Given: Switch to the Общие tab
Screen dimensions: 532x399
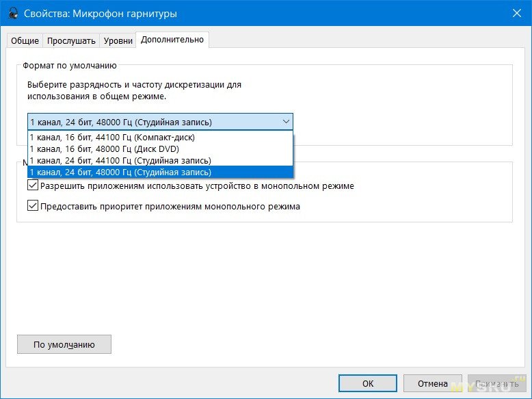Looking at the screenshot, I should [x=25, y=40].
